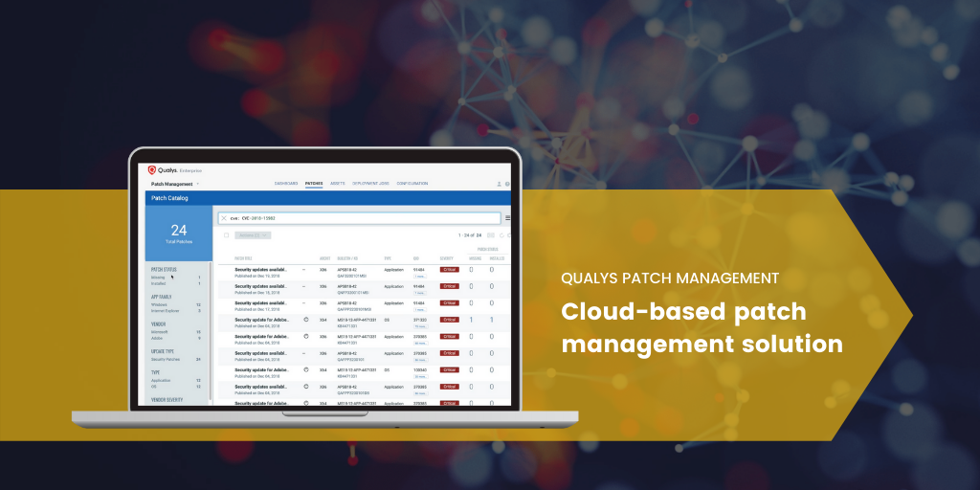This screenshot has height=490, width=980.
Task: Clear the CVE search with the X icon
Action: pos(224,218)
